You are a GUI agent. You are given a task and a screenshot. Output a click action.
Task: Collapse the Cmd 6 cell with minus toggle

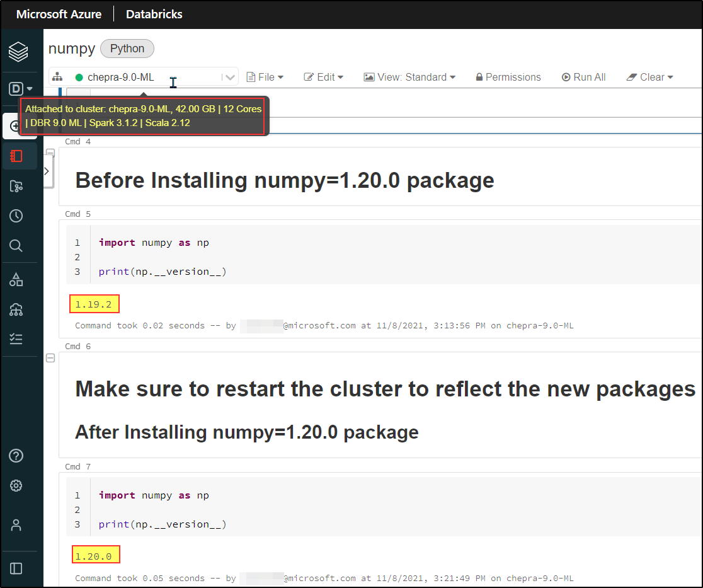(x=50, y=358)
